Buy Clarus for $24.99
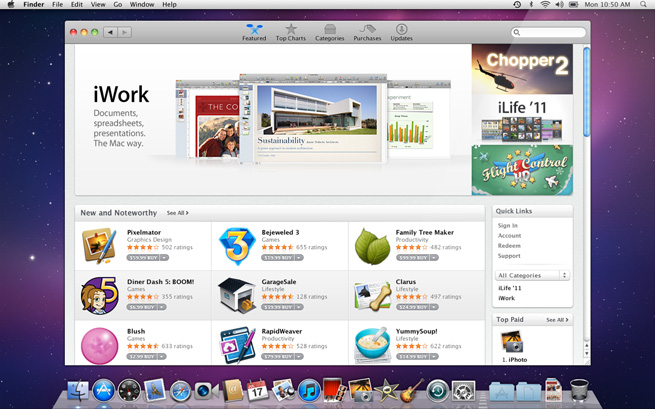The height and width of the screenshot is (409, 655). pyautogui.click(x=413, y=307)
